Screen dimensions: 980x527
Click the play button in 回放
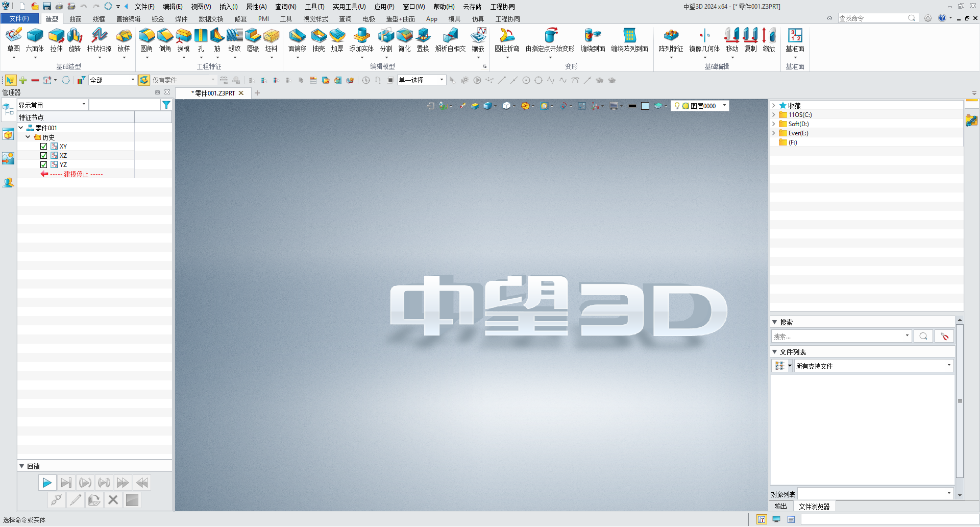click(x=47, y=483)
